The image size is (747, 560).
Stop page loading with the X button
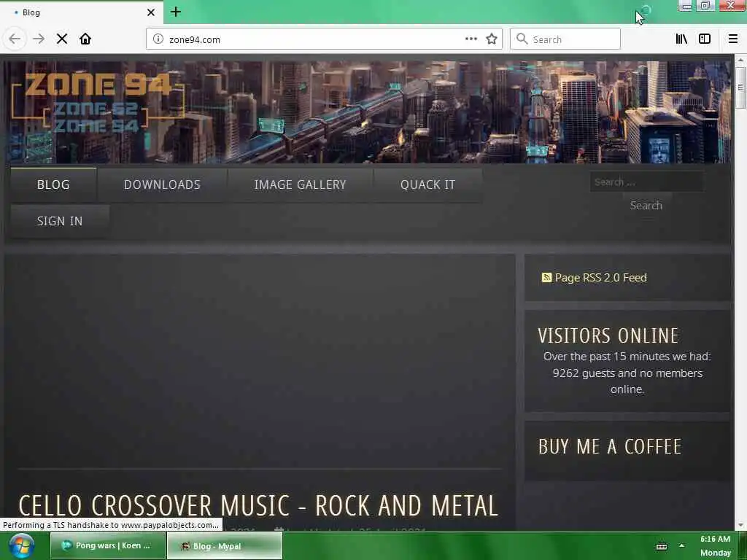[x=62, y=39]
